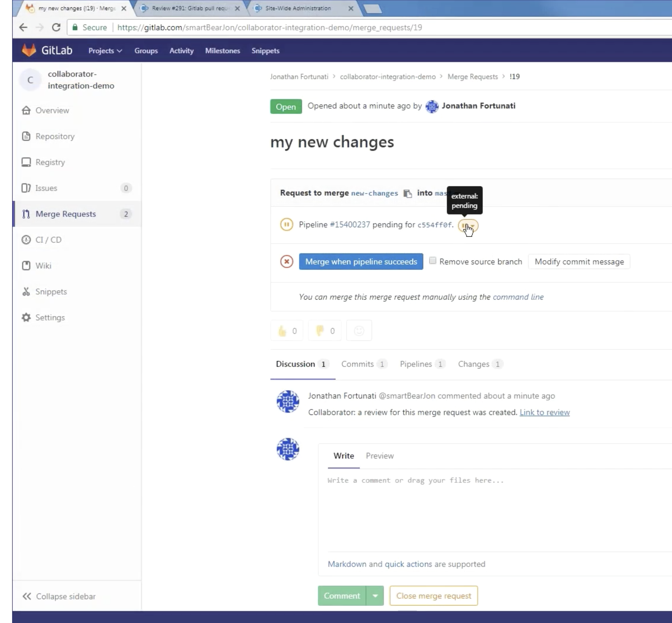Switch to the Pipelines tab

coord(423,364)
